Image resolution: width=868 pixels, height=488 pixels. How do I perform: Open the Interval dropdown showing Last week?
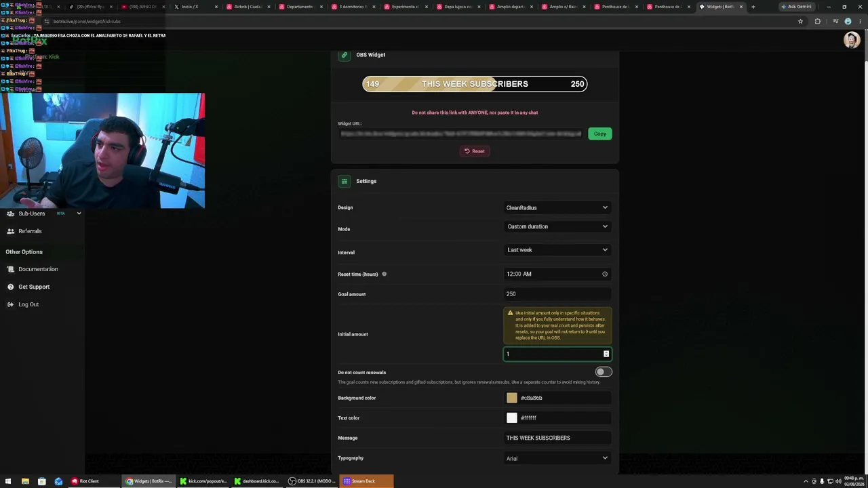coord(557,250)
